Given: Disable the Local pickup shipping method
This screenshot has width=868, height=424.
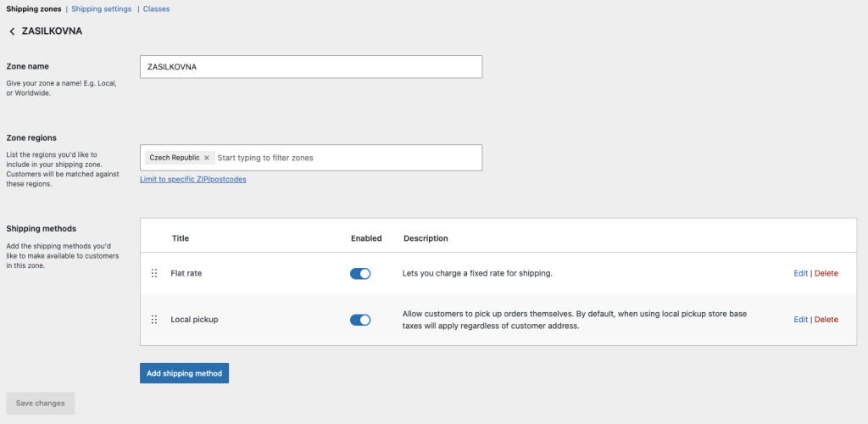Looking at the screenshot, I should [x=359, y=320].
